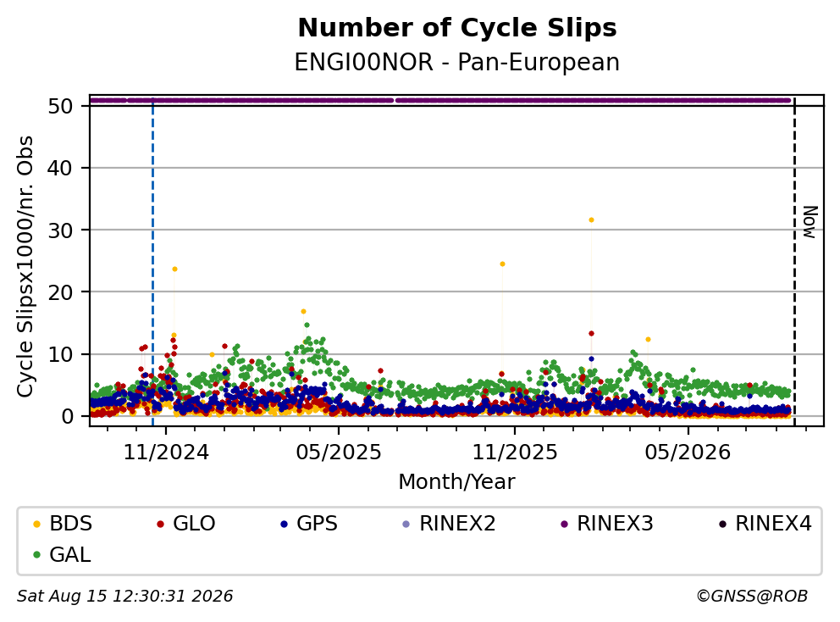Click the 11/2025 x-axis label
The width and height of the screenshot is (840, 622).
pos(514,453)
